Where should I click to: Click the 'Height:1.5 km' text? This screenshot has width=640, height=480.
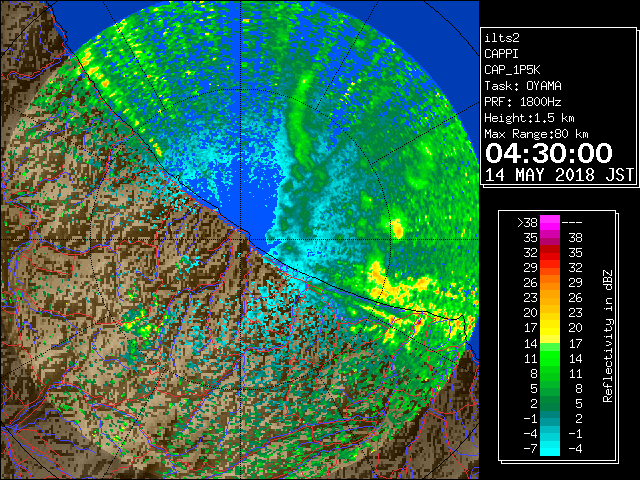[x=529, y=118]
